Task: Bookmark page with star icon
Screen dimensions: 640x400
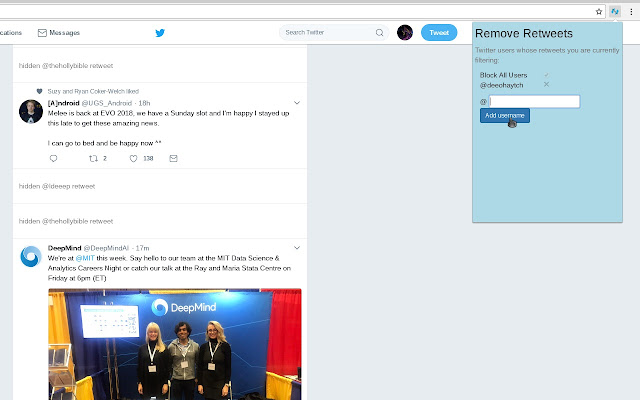Action: click(598, 11)
